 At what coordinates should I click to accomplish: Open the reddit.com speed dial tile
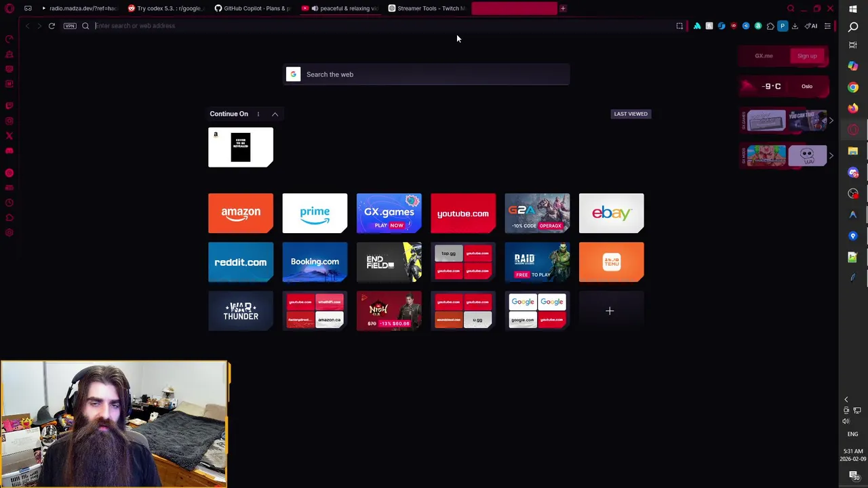[241, 262]
